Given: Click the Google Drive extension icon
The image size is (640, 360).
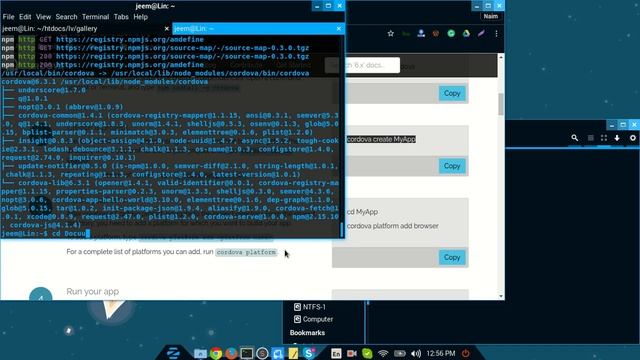Looking at the screenshot, I should [x=466, y=33].
